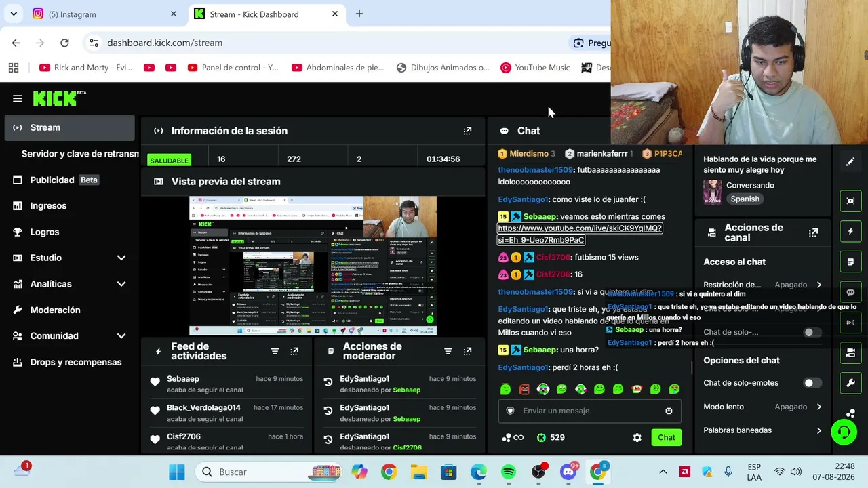The image size is (868, 488).
Task: Click the green Chat send button
Action: pos(666,438)
